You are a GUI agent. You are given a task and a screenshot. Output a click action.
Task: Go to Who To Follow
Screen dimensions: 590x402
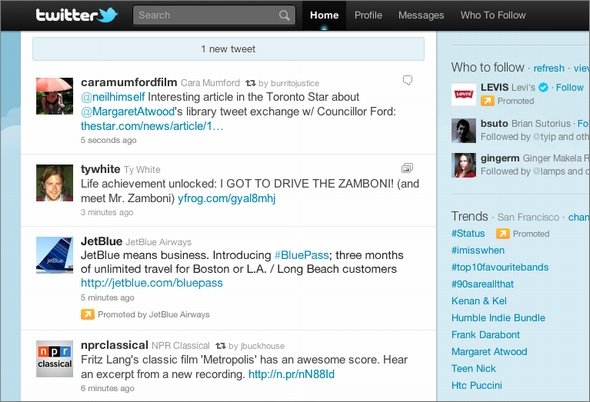[493, 15]
